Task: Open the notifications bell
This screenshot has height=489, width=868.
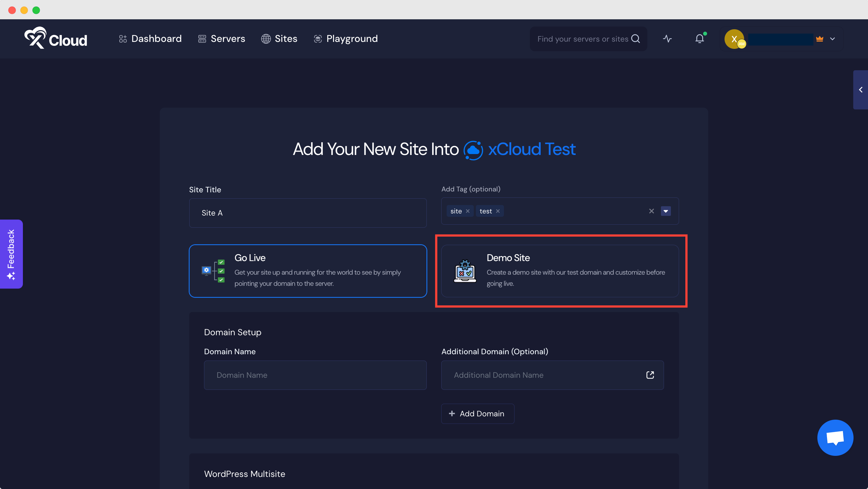Action: 700,38
